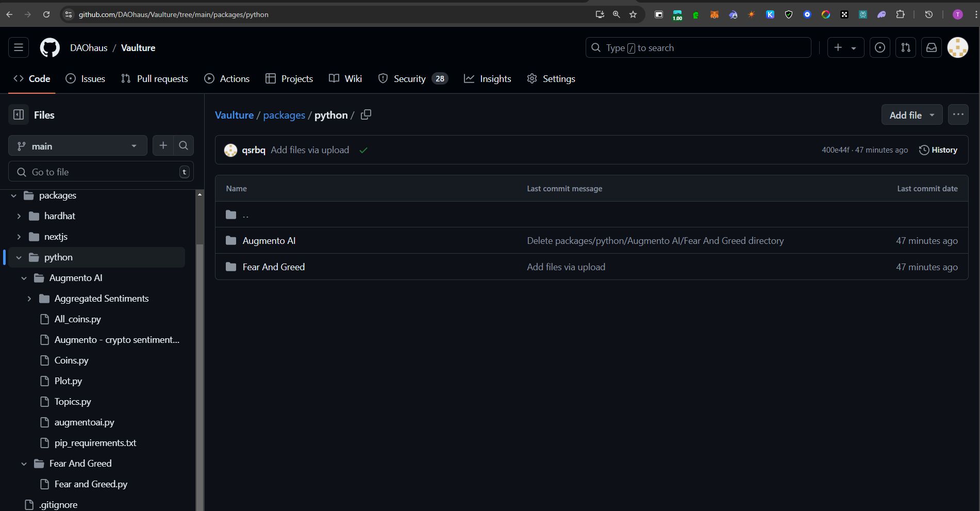The width and height of the screenshot is (980, 511).
Task: Copy the path with the copy icon
Action: click(366, 114)
